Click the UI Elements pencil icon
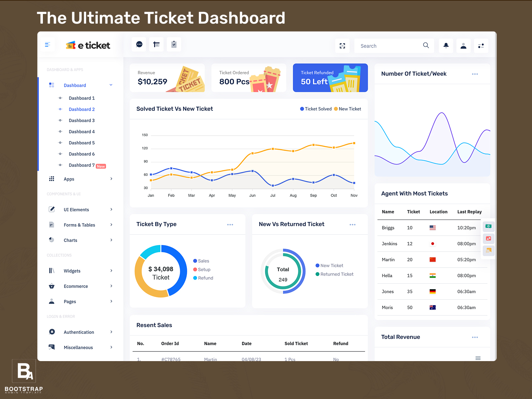532x399 pixels. (x=52, y=209)
